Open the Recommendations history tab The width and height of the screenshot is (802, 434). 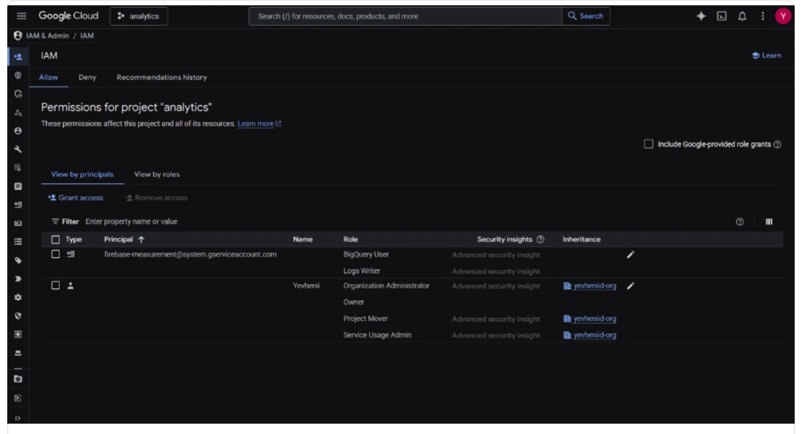pos(162,77)
